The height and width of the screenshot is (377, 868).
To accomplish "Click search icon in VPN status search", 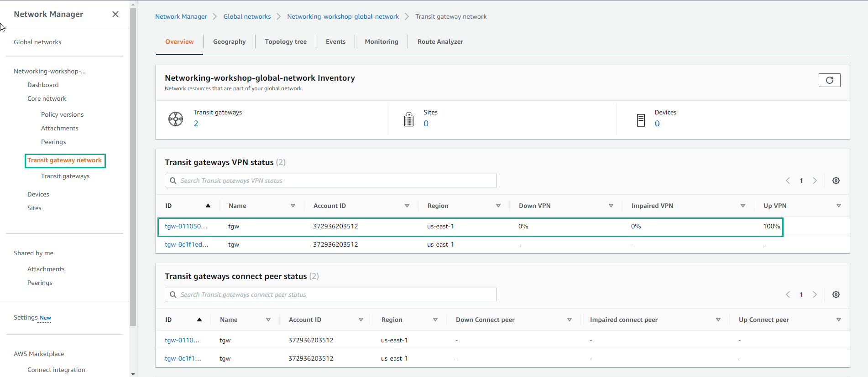I will point(173,181).
